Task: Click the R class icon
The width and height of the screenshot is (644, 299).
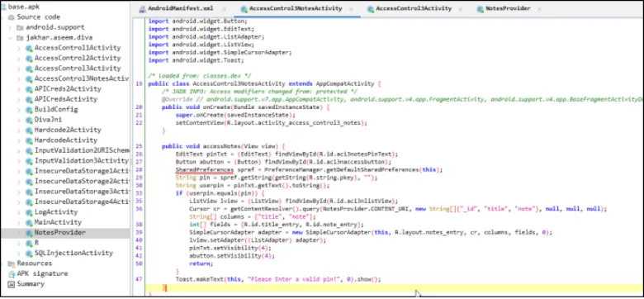Action: pos(29,243)
